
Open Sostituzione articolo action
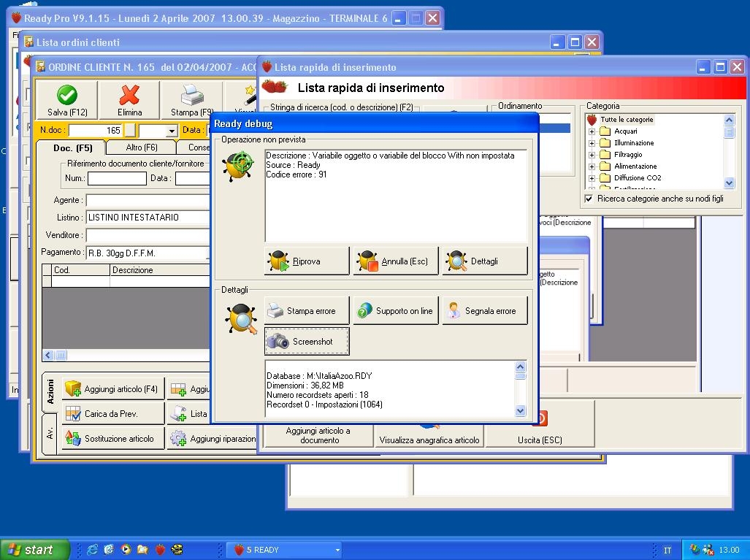click(x=113, y=439)
